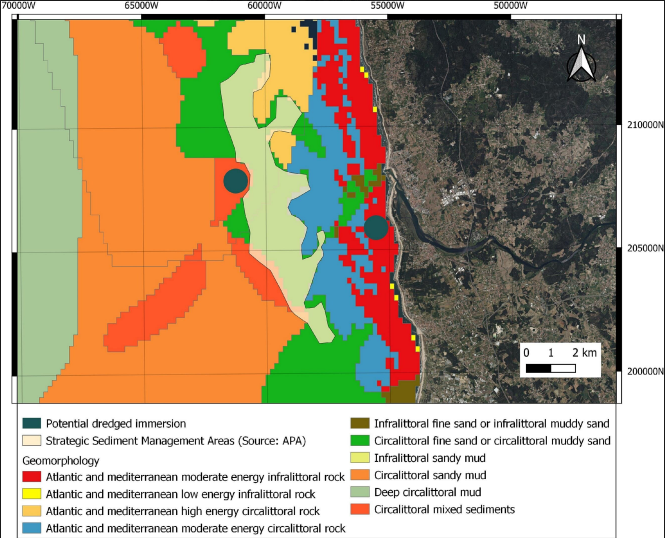Select the yellow low energy infralittoral rock swatch
The image size is (665, 538).
click(x=30, y=493)
